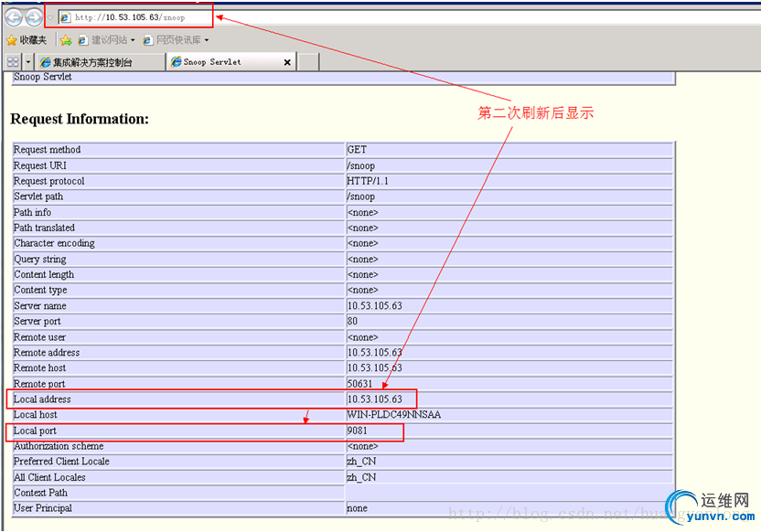Click the Servlet path label cell
Screen dimensions: 761x532
[x=178, y=197]
